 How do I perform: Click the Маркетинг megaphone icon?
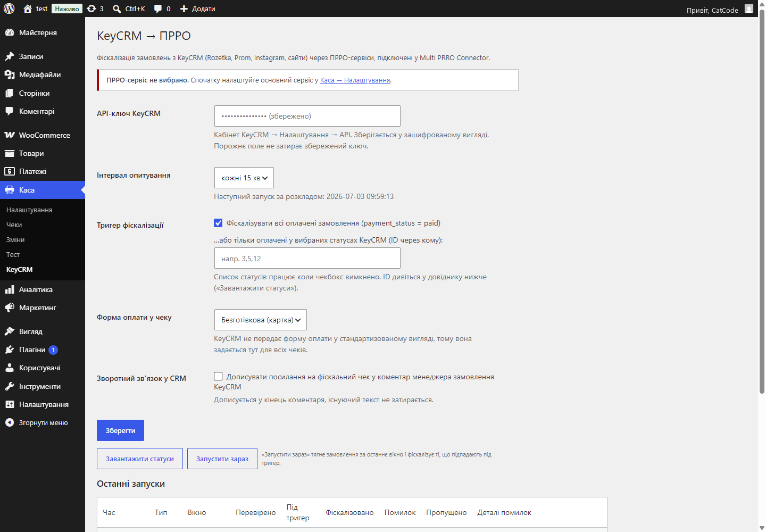[10, 307]
